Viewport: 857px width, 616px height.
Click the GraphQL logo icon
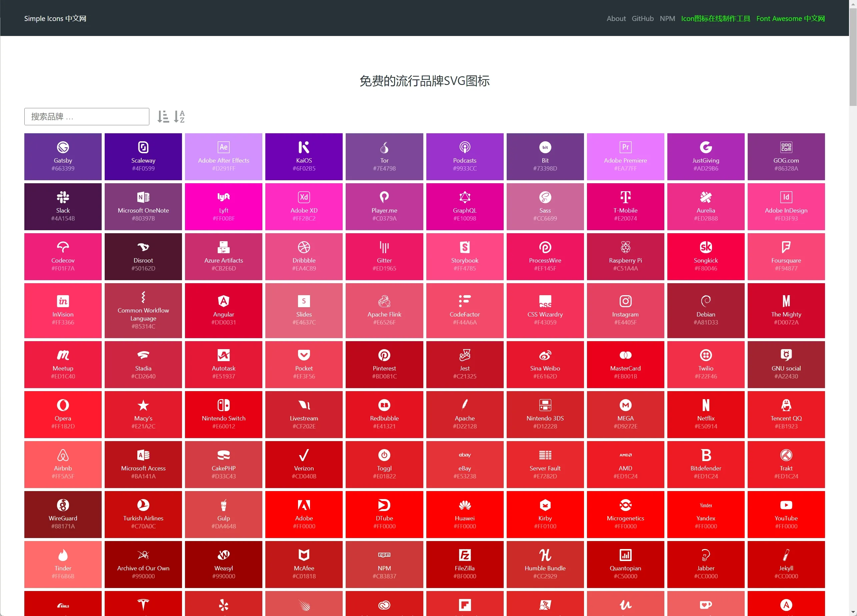465,197
